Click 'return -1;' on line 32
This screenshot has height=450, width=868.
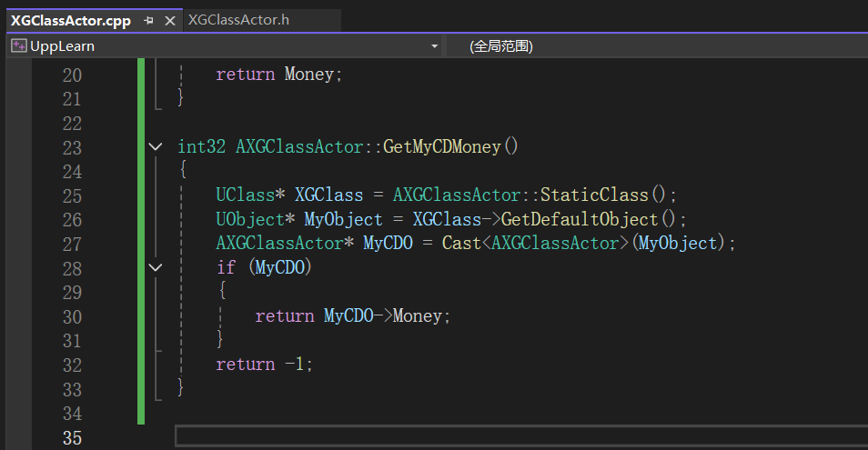point(264,365)
